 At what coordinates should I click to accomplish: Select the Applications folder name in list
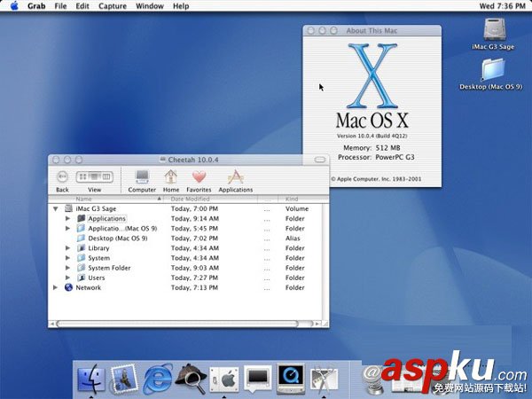107,218
